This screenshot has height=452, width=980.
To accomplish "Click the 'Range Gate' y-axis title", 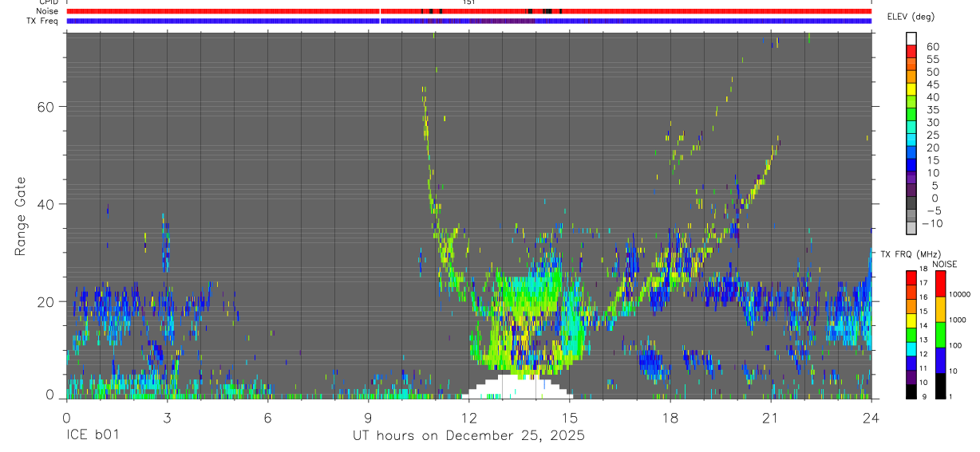I will point(21,216).
